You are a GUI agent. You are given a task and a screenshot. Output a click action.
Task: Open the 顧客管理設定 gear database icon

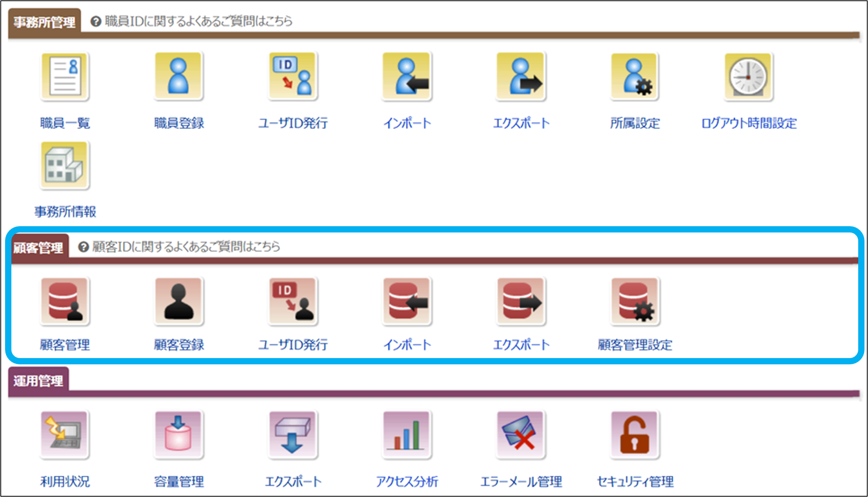click(635, 301)
